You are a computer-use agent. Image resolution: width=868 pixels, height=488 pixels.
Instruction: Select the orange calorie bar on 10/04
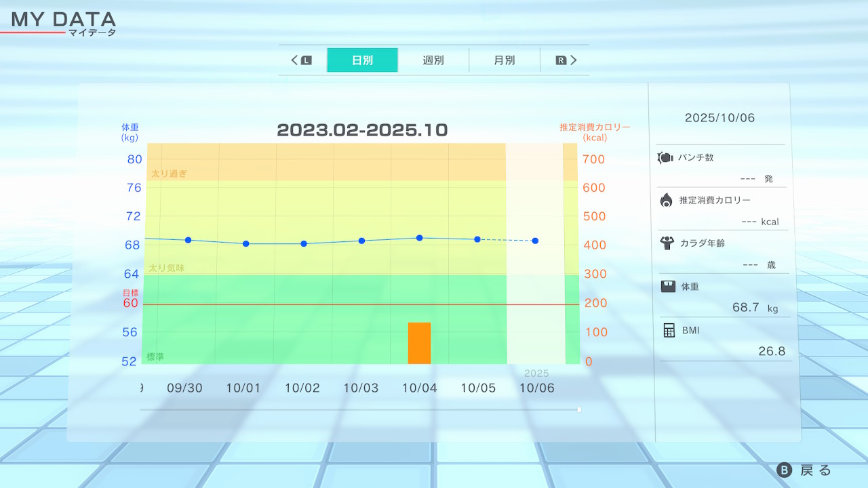coord(419,343)
